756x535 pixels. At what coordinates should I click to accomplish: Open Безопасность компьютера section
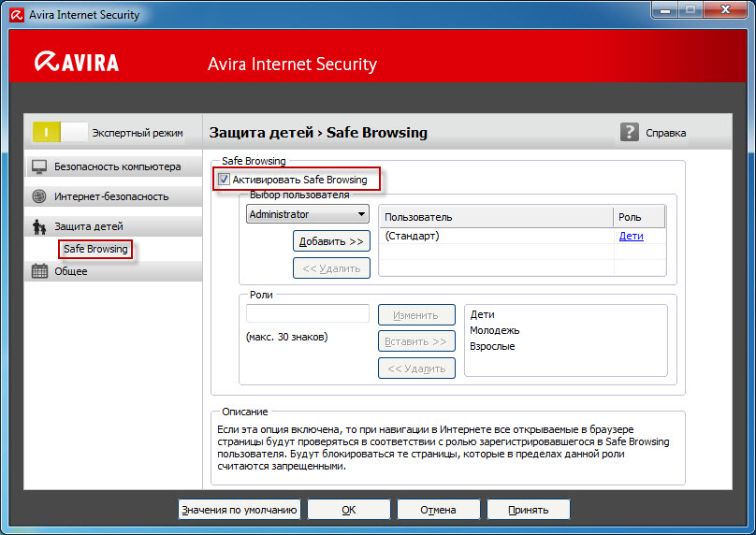coord(113,166)
